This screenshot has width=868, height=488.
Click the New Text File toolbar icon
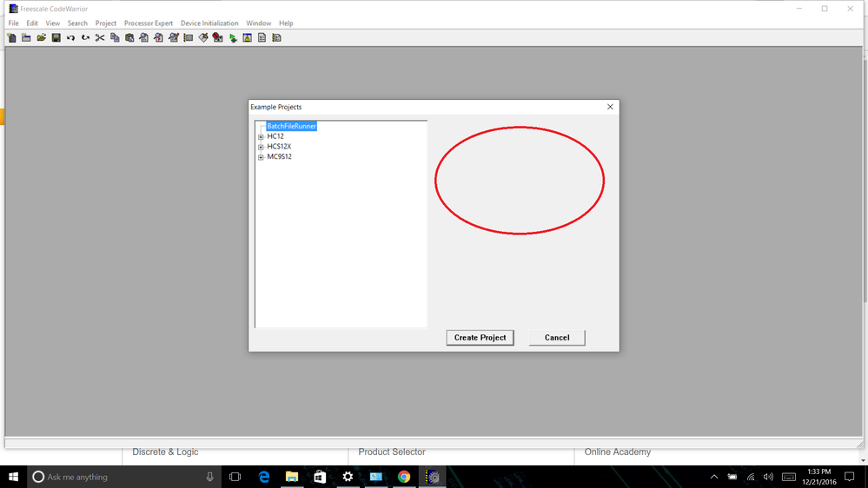(x=11, y=37)
